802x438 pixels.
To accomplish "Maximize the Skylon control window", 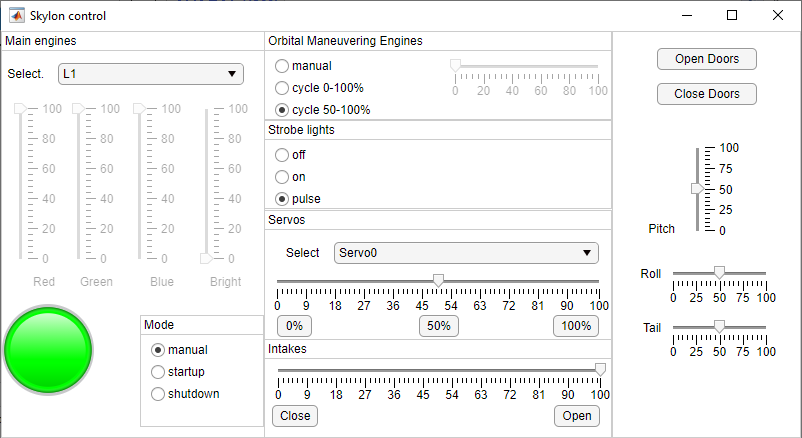I will pyautogui.click(x=732, y=16).
